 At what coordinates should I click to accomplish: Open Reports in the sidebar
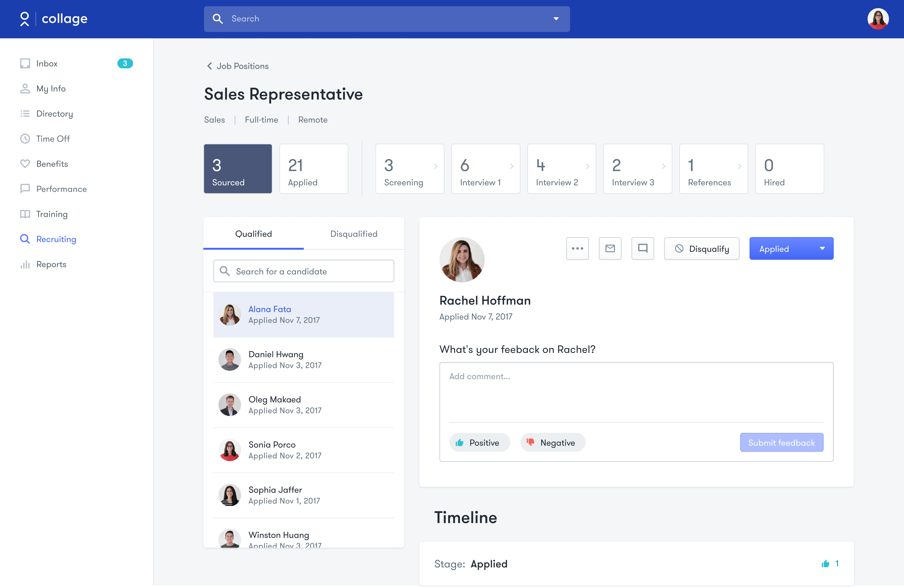[x=51, y=264]
